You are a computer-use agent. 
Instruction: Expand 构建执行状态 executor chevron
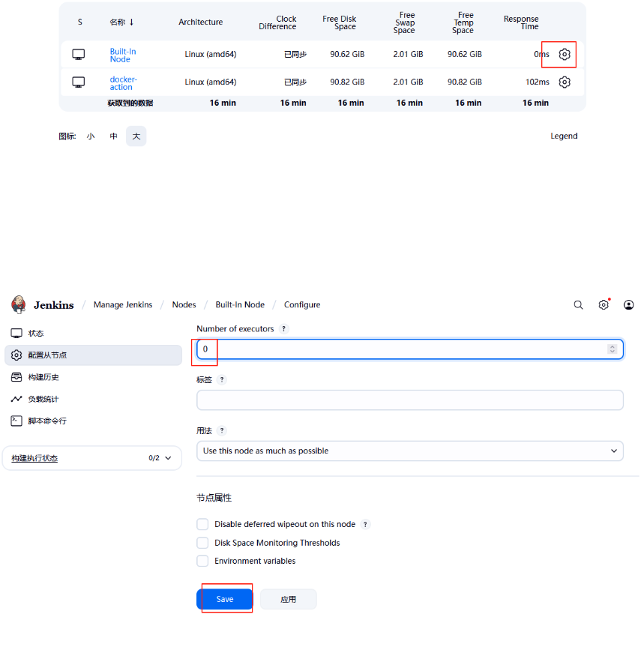(169, 458)
